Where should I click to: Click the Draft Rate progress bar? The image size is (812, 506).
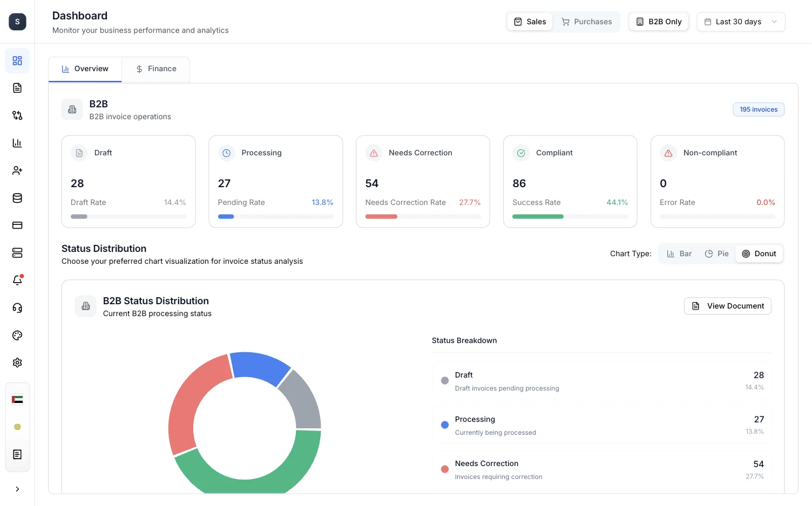pyautogui.click(x=128, y=217)
